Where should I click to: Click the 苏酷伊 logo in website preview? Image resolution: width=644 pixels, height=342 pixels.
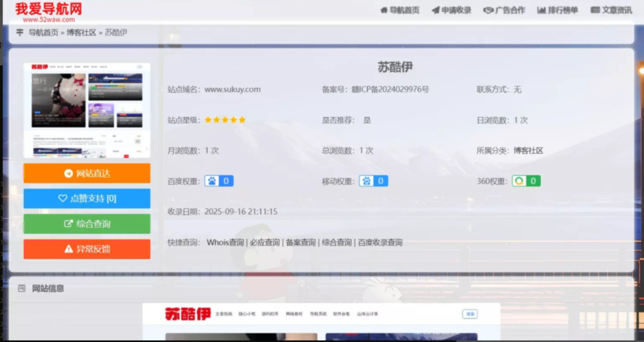pyautogui.click(x=187, y=314)
